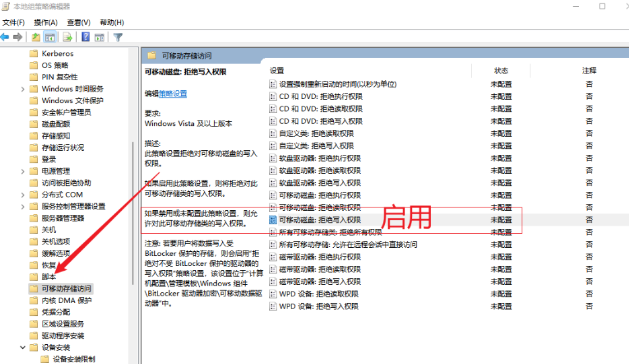The width and height of the screenshot is (629, 364).
Task: Click the folder icon beside '凭据分配'
Action: coord(34,312)
